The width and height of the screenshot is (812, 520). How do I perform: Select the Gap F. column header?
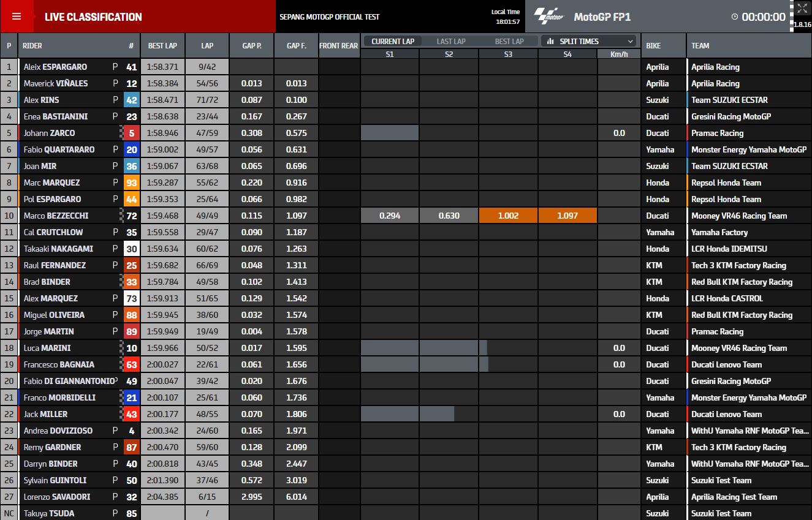pyautogui.click(x=296, y=46)
